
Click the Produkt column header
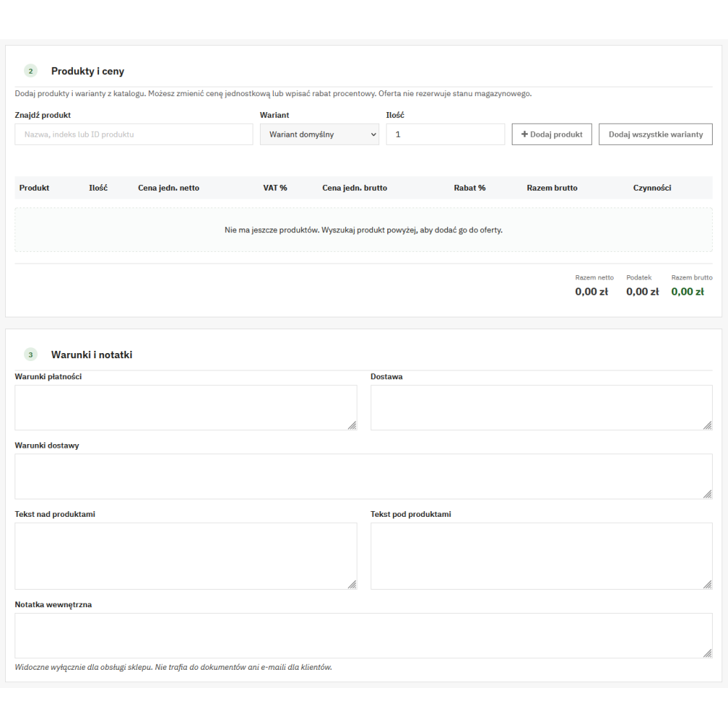tap(34, 188)
